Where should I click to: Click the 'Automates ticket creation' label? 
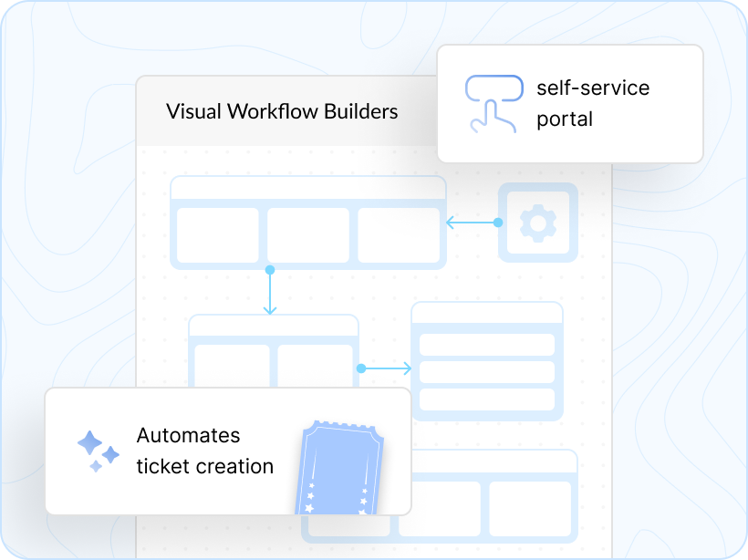pyautogui.click(x=205, y=451)
